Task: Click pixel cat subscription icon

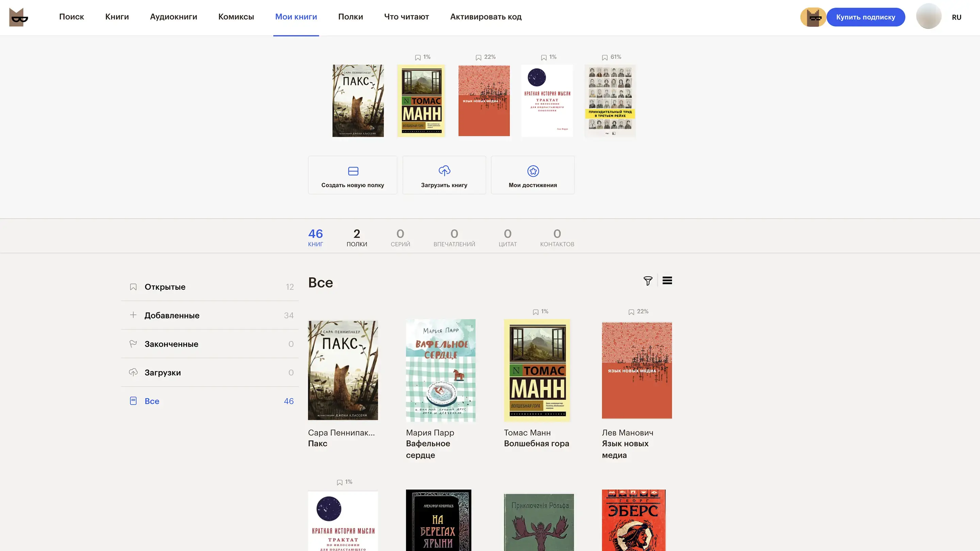Action: tap(813, 17)
